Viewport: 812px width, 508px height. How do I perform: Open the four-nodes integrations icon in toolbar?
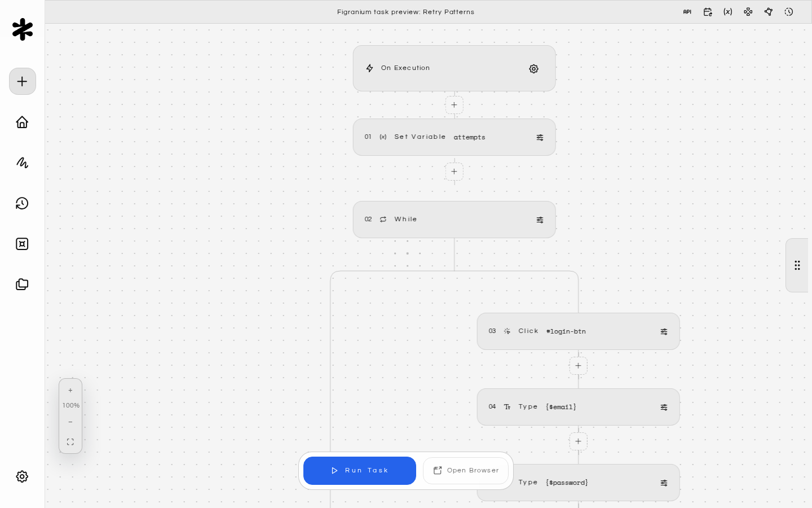(x=748, y=12)
